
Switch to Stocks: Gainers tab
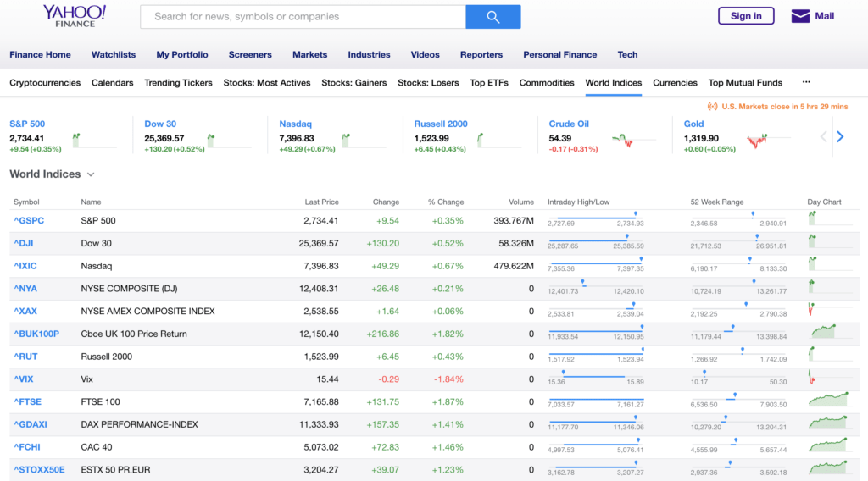coord(353,83)
